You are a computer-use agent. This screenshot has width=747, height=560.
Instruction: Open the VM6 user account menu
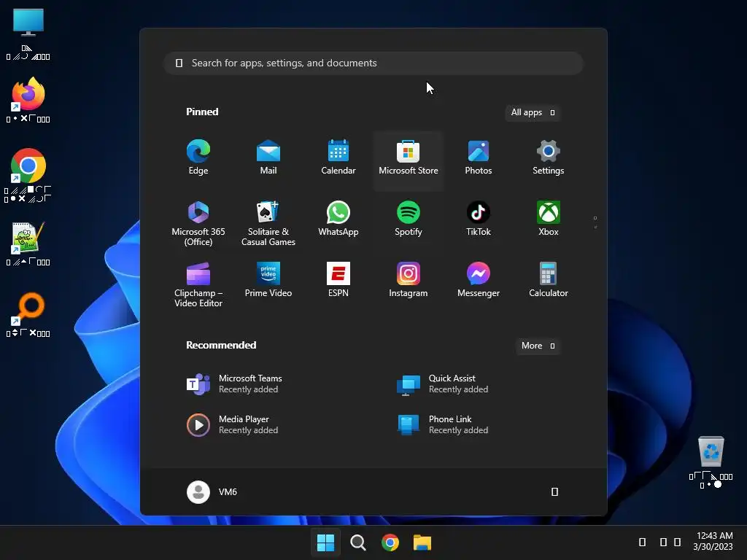pos(212,492)
